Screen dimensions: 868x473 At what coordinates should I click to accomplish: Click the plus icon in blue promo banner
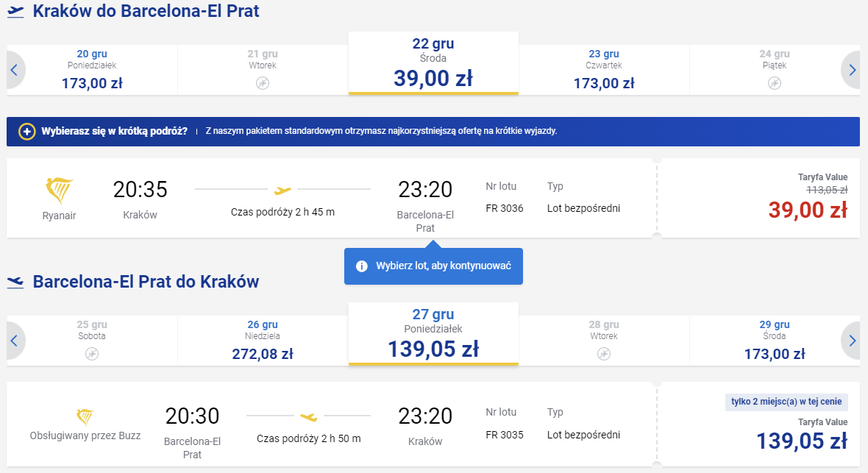[26, 131]
